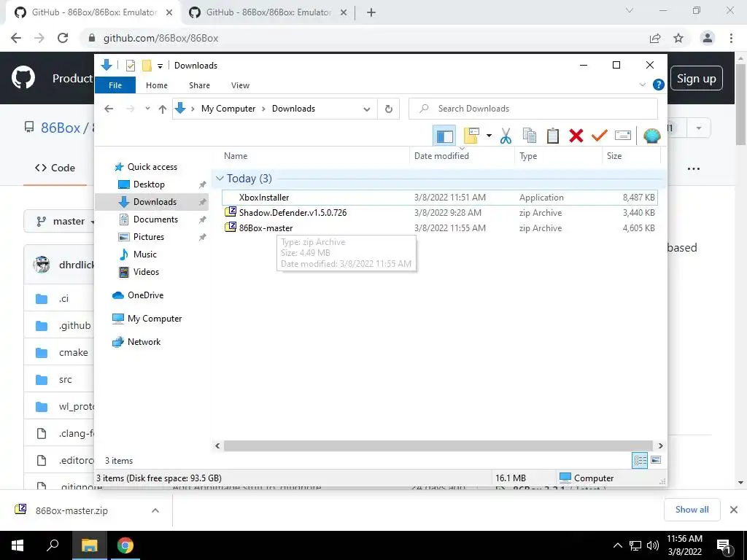This screenshot has width=747, height=560.
Task: Click the horizontal scrollbar in file list
Action: (x=438, y=446)
